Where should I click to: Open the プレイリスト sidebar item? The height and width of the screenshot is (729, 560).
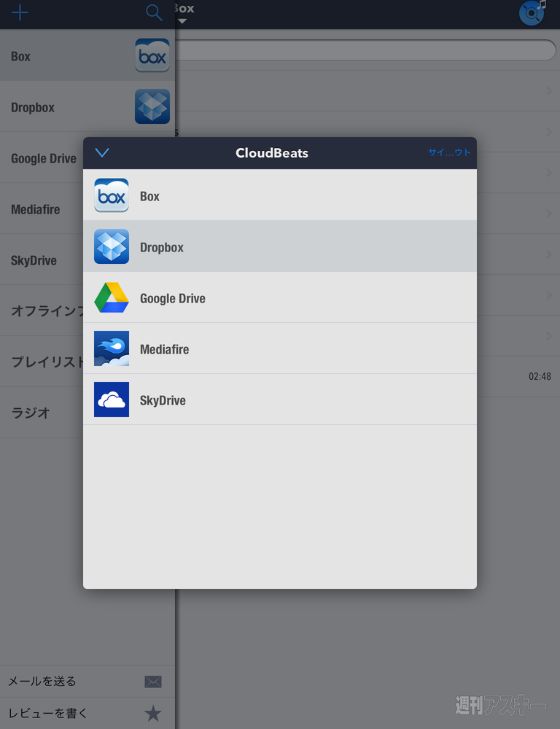[x=42, y=362]
